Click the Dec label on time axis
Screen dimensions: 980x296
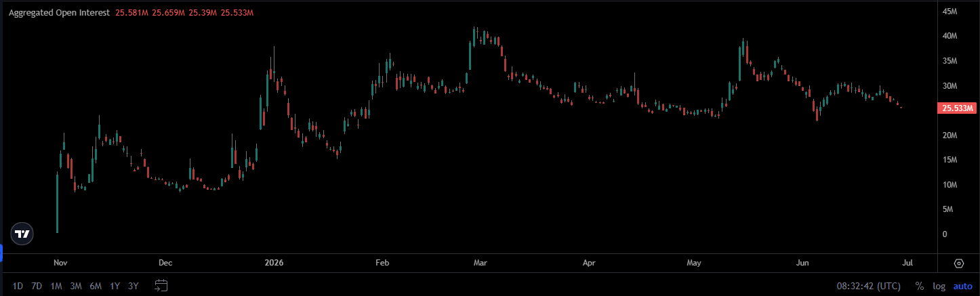[165, 262]
